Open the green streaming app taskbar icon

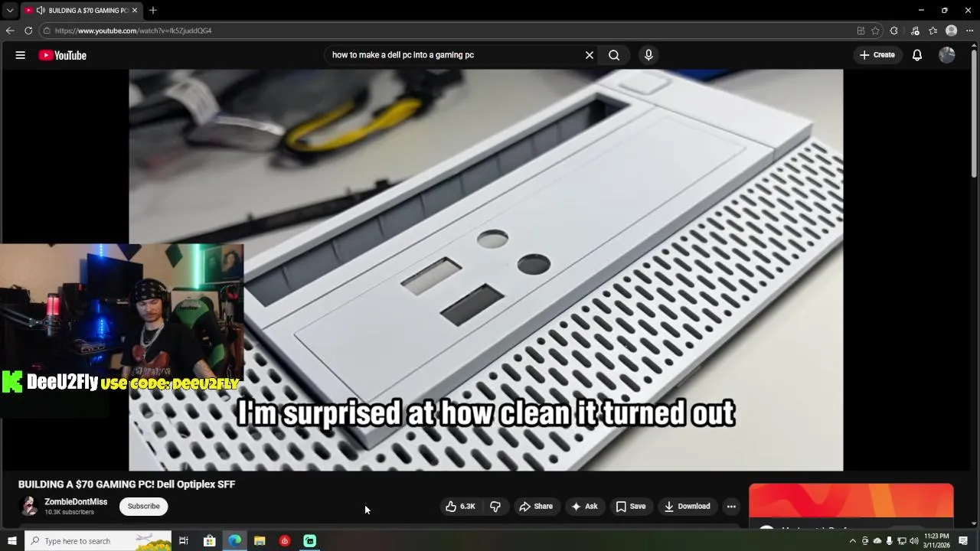pyautogui.click(x=310, y=541)
